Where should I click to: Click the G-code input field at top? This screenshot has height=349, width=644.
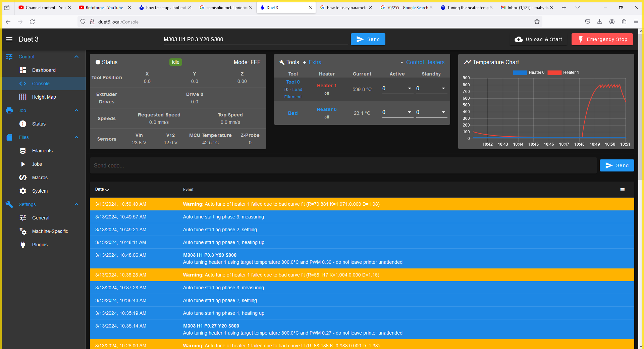256,39
